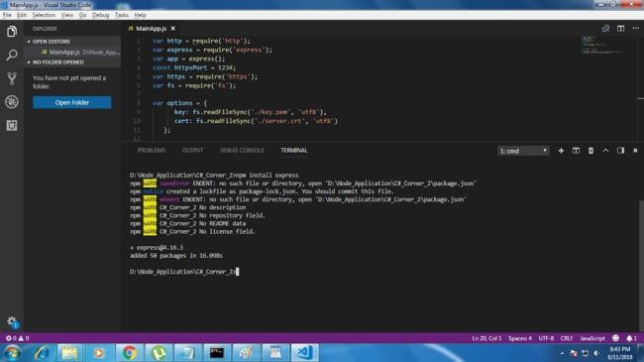Open the Selection menu
Image resolution: width=644 pixels, height=362 pixels.
44,15
